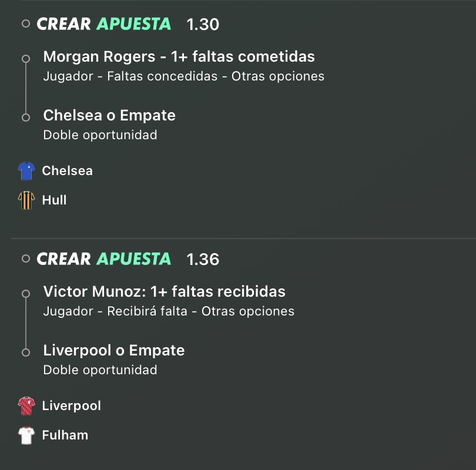Select the circle beside Crear Apuesta 1.36

coord(26,258)
